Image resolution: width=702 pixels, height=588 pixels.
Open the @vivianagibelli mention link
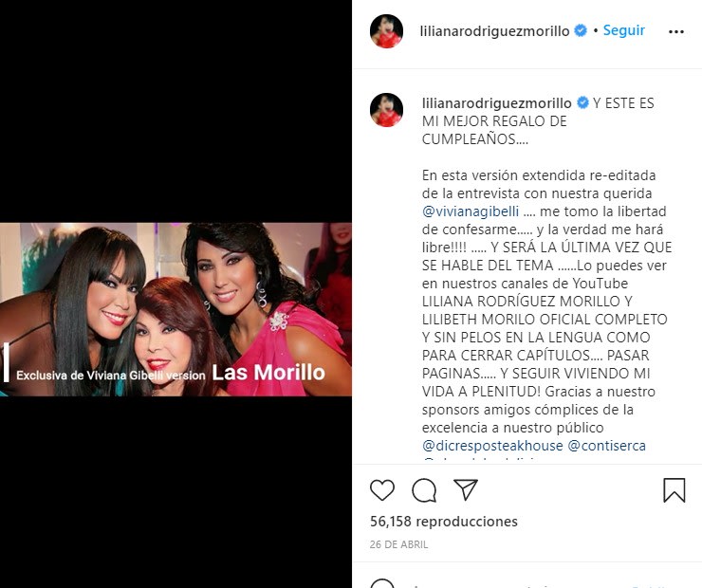471,211
